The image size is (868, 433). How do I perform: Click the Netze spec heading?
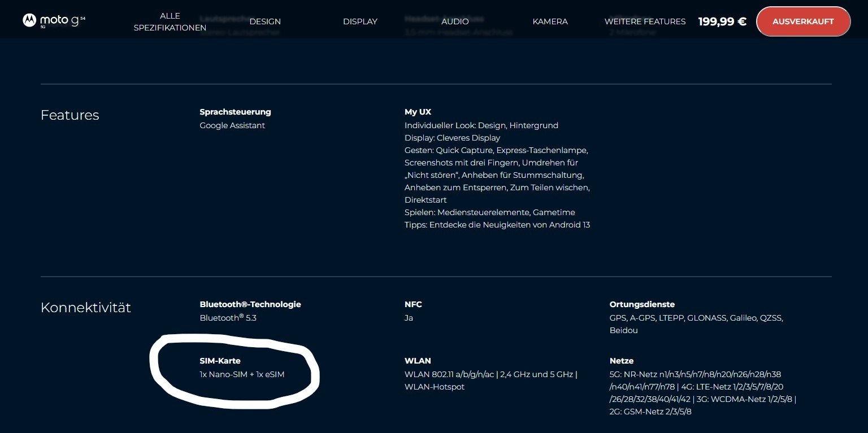pyautogui.click(x=621, y=361)
